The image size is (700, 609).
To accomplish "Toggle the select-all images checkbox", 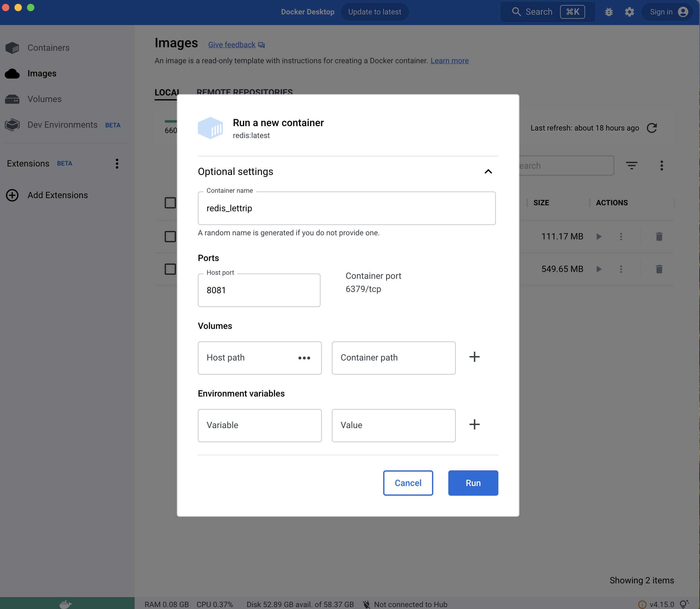I will click(170, 203).
